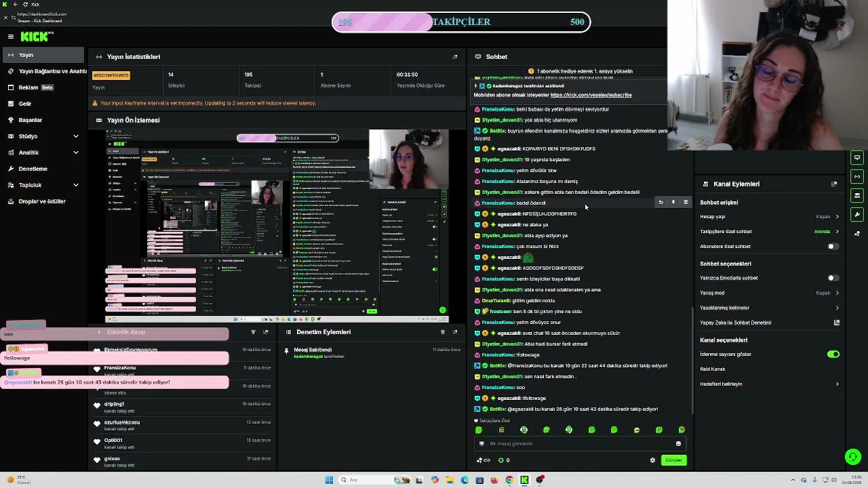Viewport: 868px width, 488px height.
Task: Open the kick.com subscribe link in chat
Action: click(591, 95)
